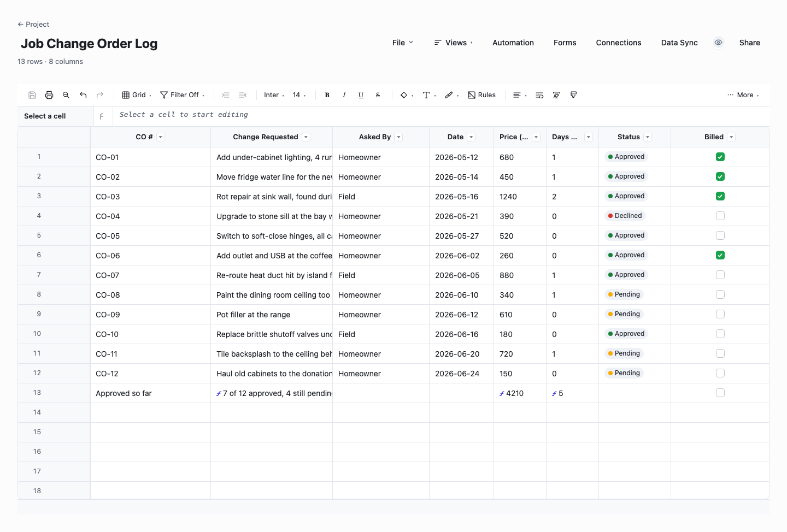The width and height of the screenshot is (787, 532).
Task: Check Billed for CO-04
Action: 720,216
